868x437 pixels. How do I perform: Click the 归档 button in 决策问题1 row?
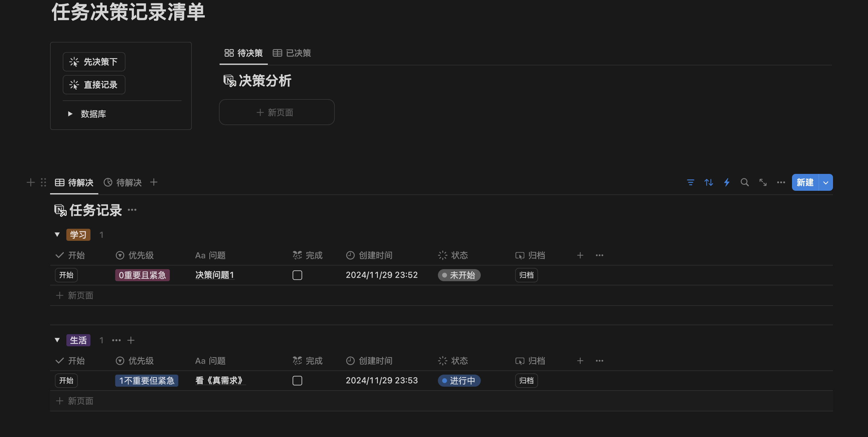[526, 275]
